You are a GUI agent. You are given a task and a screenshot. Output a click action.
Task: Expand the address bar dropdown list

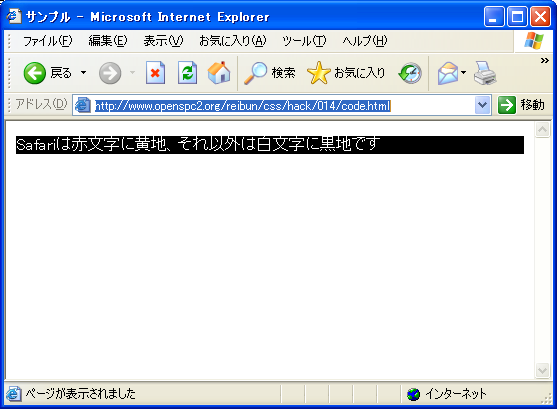click(x=482, y=105)
